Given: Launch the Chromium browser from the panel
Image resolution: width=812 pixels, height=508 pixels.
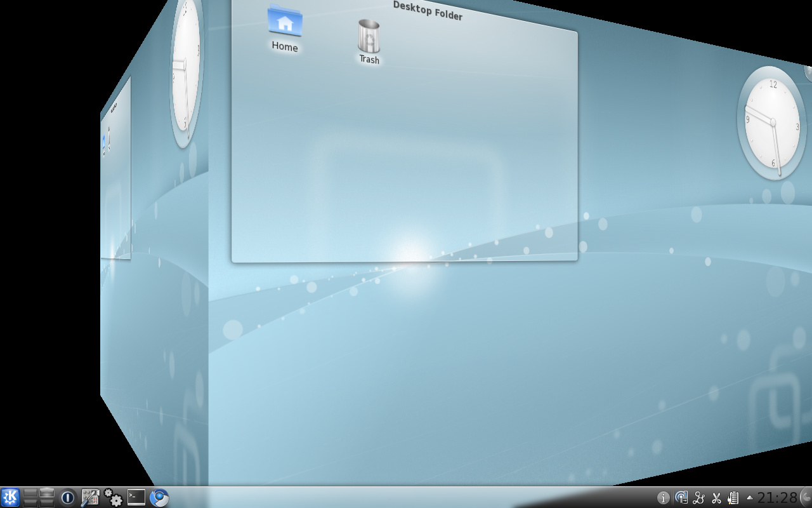Looking at the screenshot, I should click(x=159, y=497).
